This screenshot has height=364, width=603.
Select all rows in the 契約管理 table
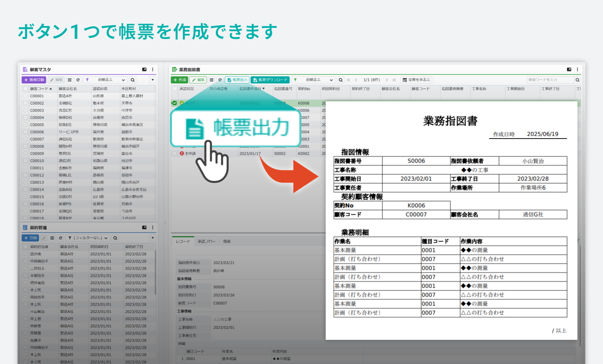(25, 247)
